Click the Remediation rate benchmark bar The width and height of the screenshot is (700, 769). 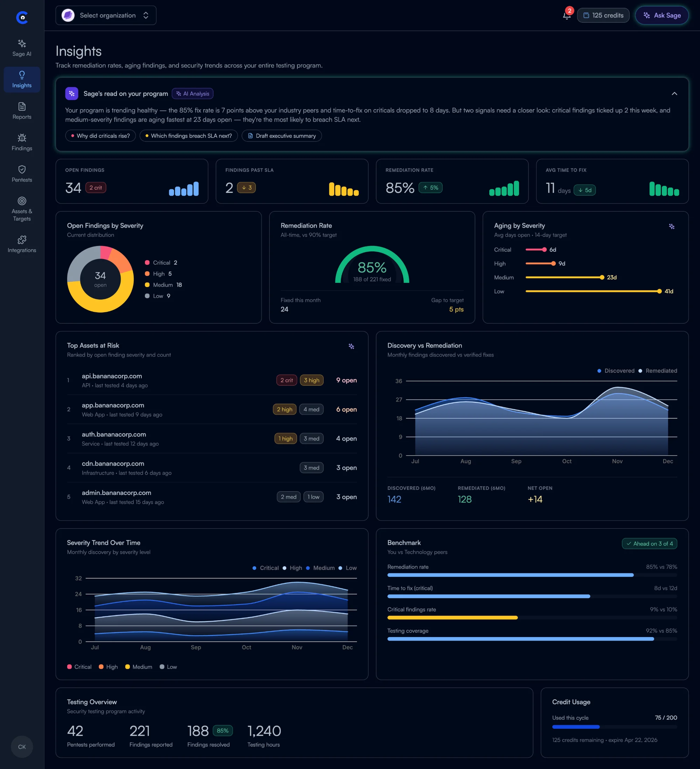coord(532,575)
